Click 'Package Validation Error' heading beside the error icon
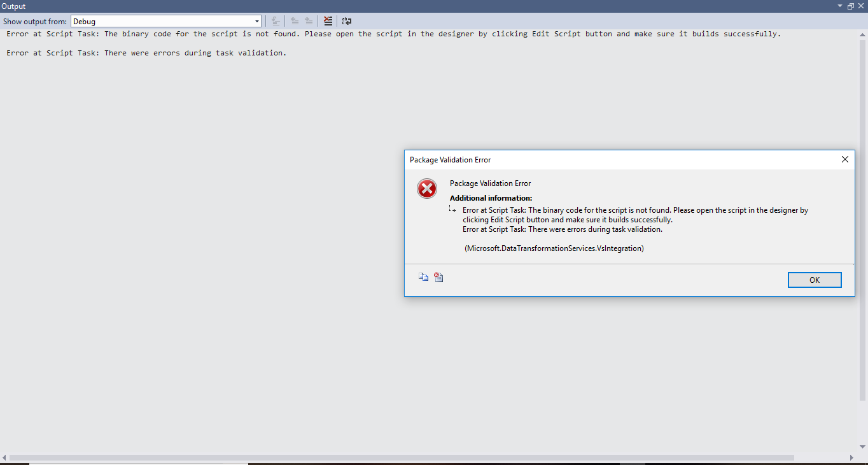868x465 pixels. click(491, 183)
